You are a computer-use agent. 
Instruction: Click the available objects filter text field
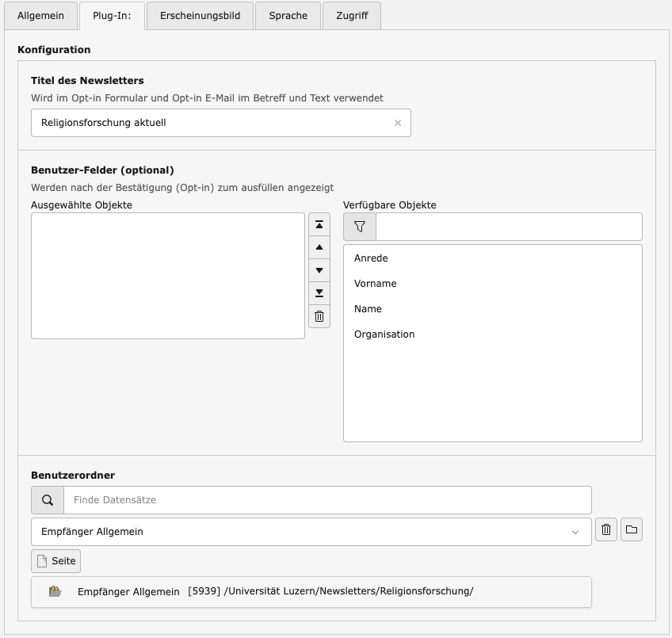pyautogui.click(x=509, y=227)
